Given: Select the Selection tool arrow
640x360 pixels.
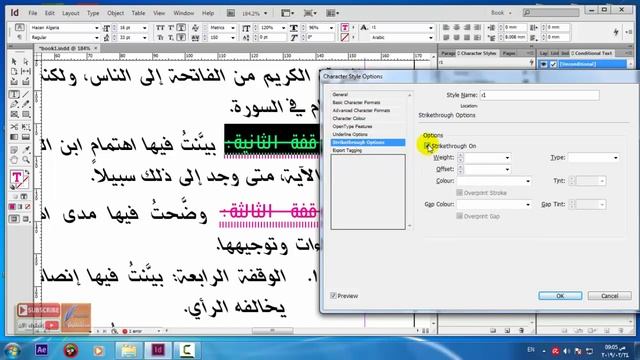Looking at the screenshot, I should (x=14, y=62).
